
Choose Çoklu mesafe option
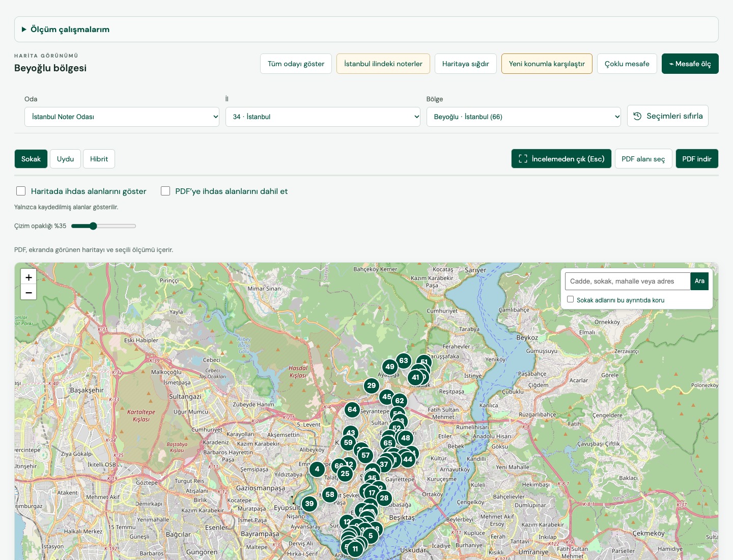627,64
